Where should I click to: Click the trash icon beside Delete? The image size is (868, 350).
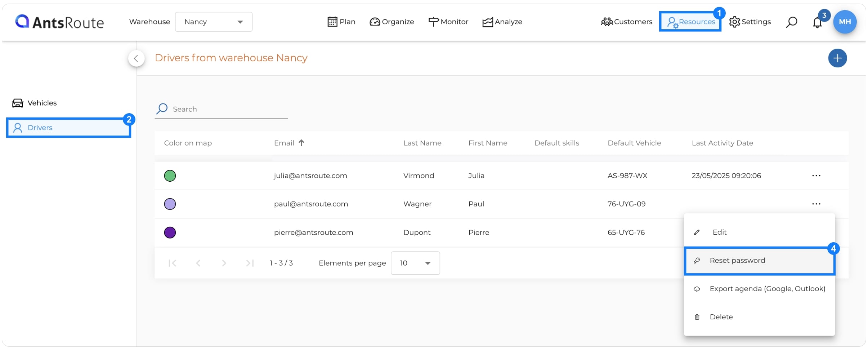pyautogui.click(x=697, y=317)
